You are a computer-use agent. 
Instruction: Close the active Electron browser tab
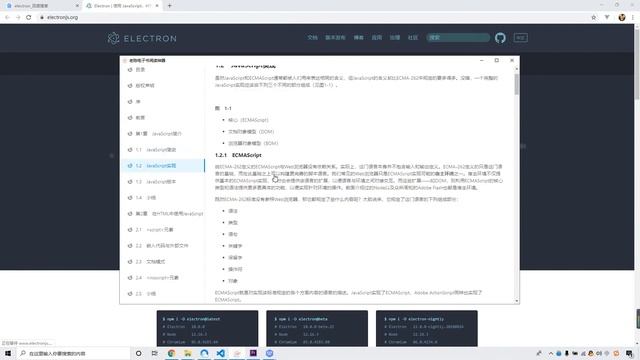pos(157,6)
